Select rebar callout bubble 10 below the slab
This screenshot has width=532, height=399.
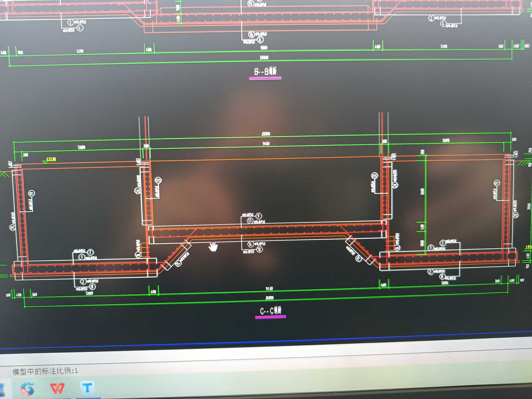coord(259,249)
